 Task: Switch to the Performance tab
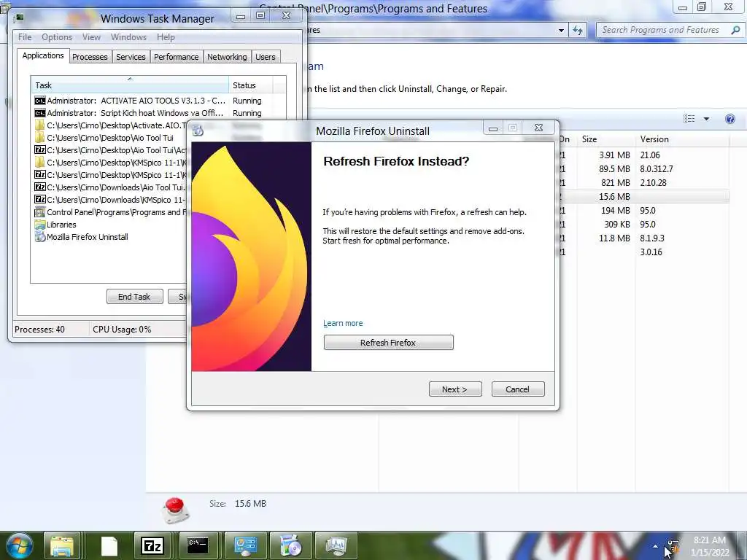click(176, 57)
